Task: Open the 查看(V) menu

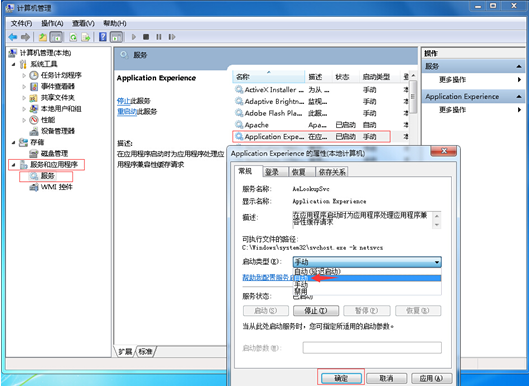Action: [x=83, y=23]
